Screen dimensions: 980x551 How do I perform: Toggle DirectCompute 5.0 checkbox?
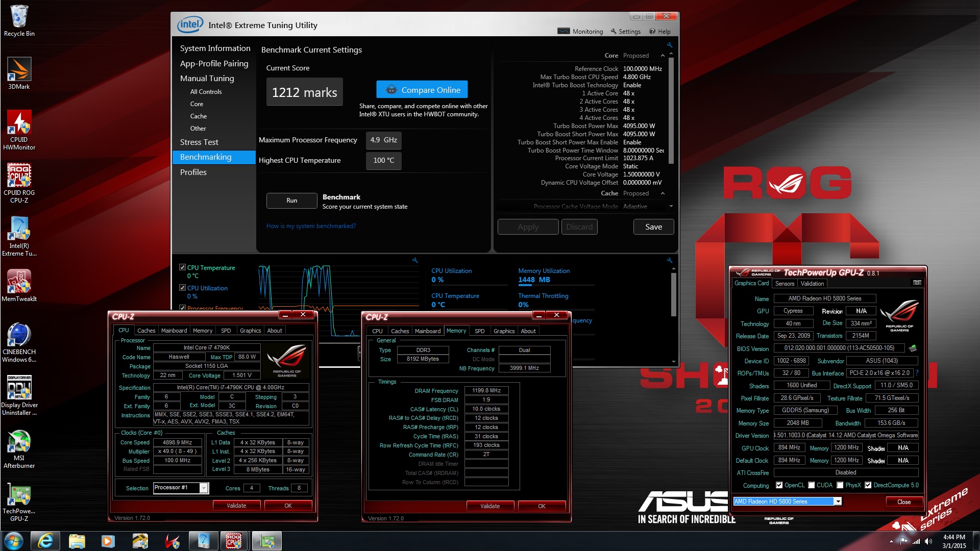(868, 485)
